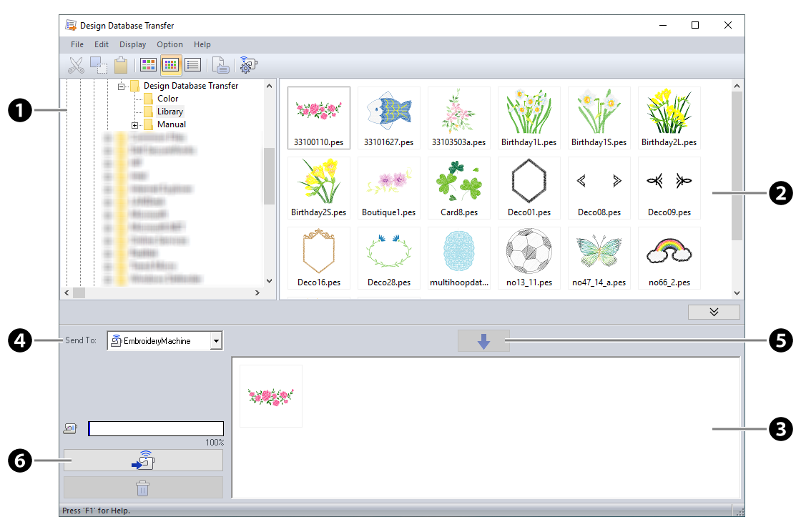Toggle the Details list view mode
The image size is (801, 532).
tap(192, 65)
